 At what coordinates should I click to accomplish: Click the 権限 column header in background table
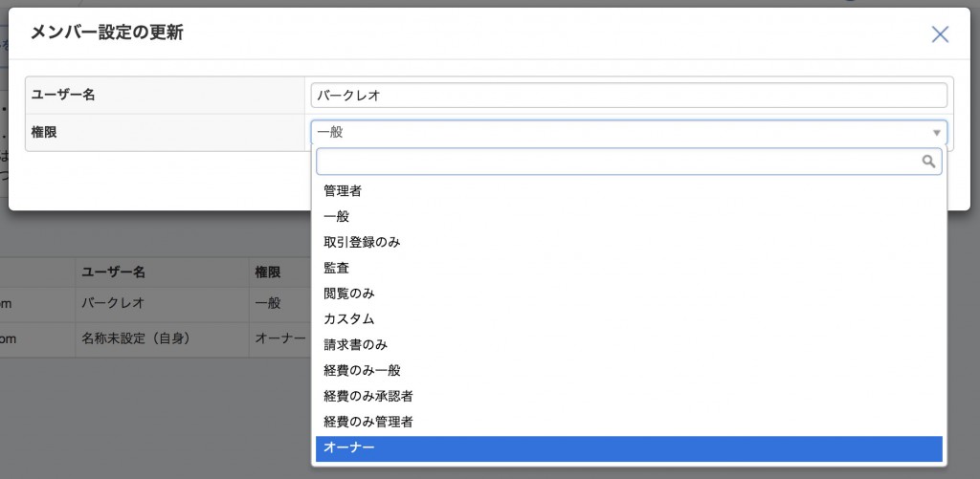[x=268, y=272]
